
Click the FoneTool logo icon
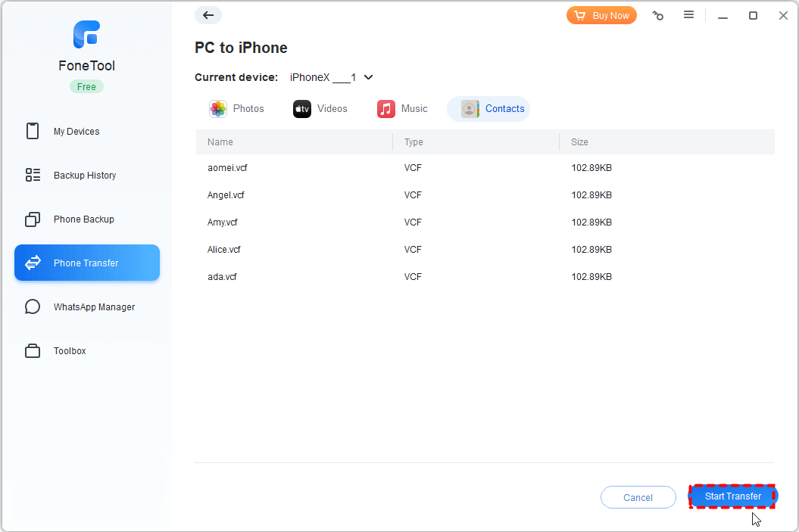(86, 35)
